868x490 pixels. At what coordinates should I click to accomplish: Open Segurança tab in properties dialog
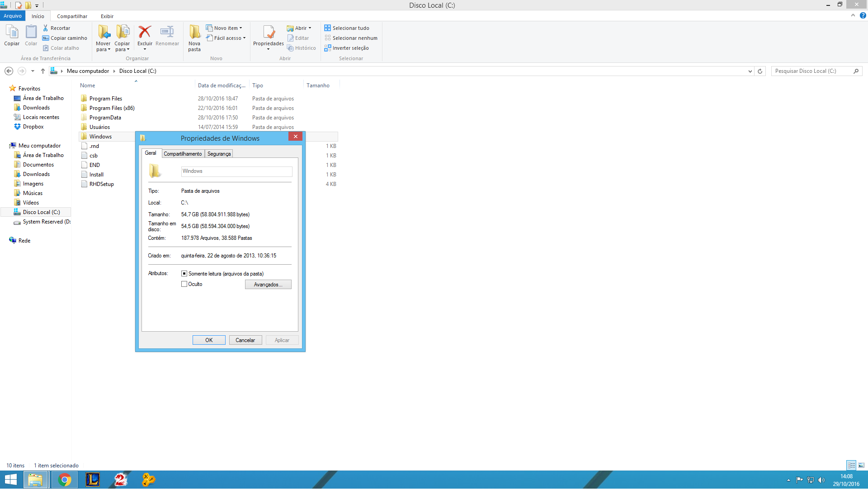click(219, 154)
